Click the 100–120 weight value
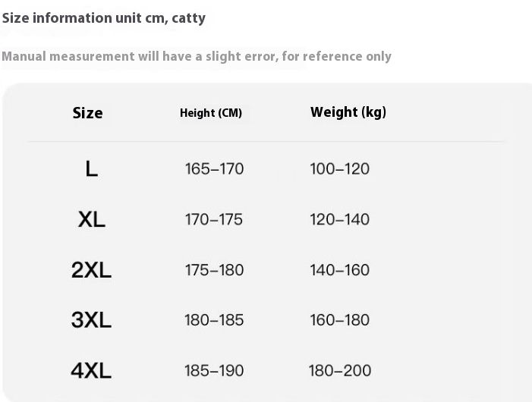The width and height of the screenshot is (532, 402). [x=339, y=168]
